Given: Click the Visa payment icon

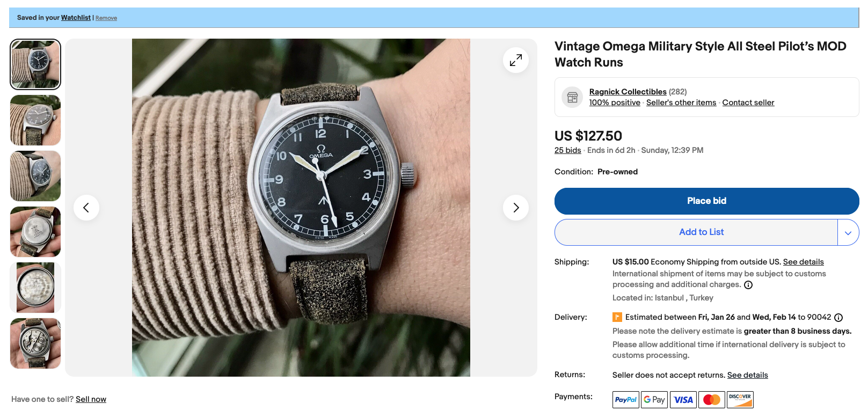Looking at the screenshot, I should 683,400.
